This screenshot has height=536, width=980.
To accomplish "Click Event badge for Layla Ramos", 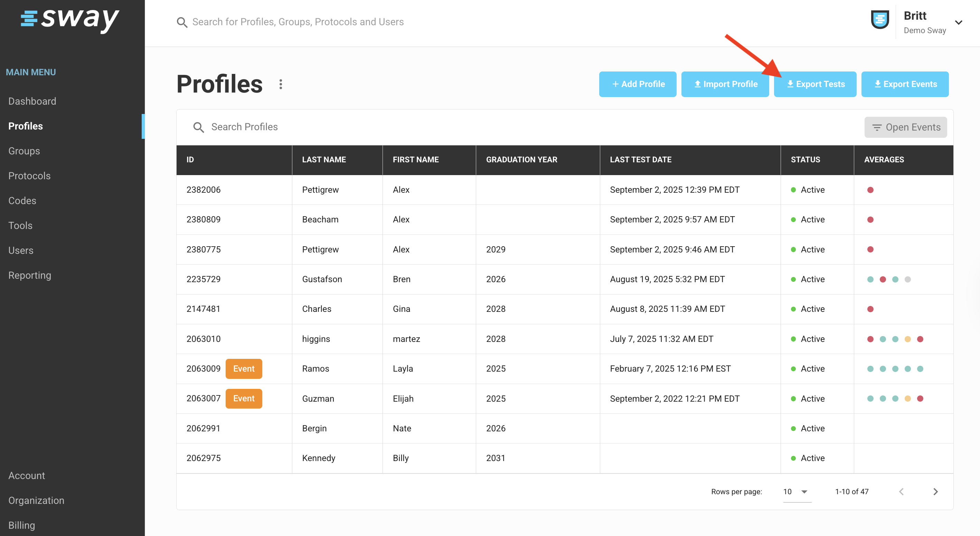I will 244,369.
